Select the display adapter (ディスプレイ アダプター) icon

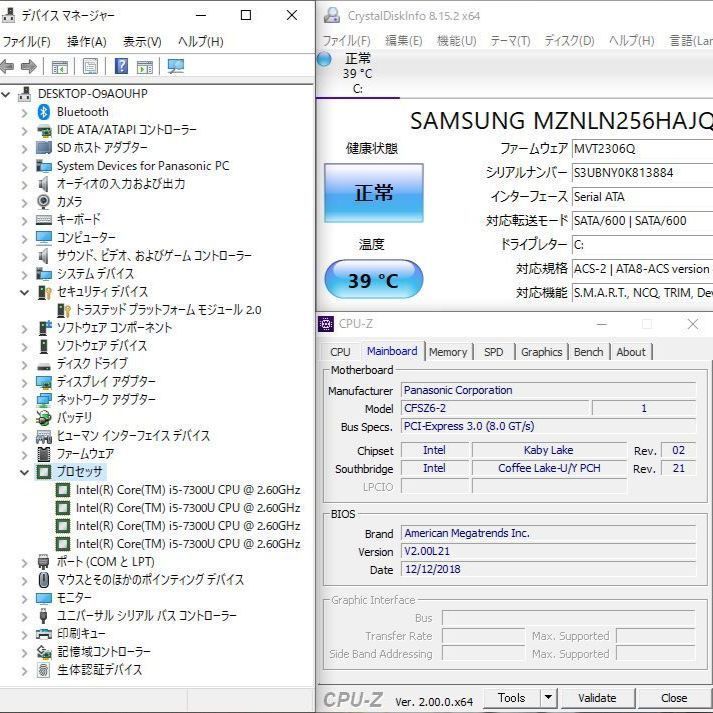(x=44, y=382)
